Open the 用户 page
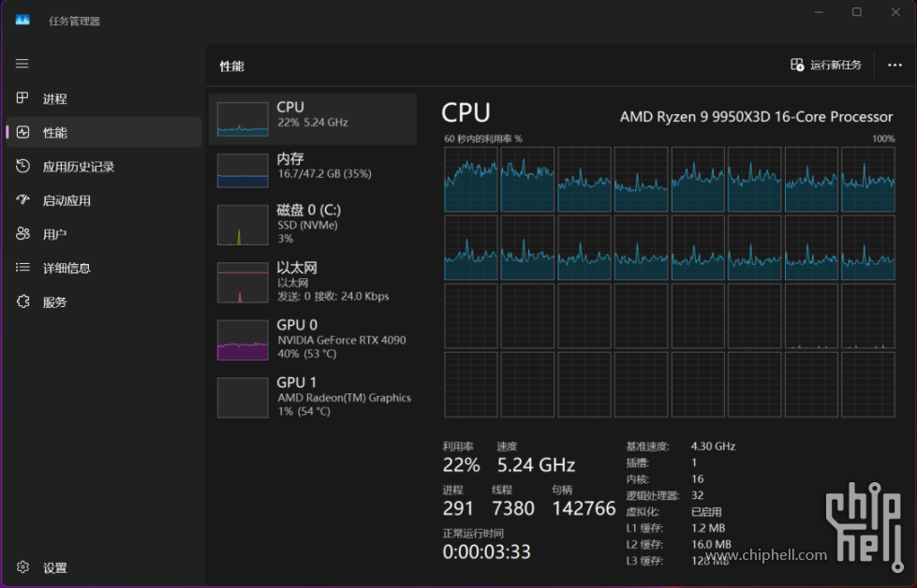Viewport: 917px width, 588px height. (104, 234)
